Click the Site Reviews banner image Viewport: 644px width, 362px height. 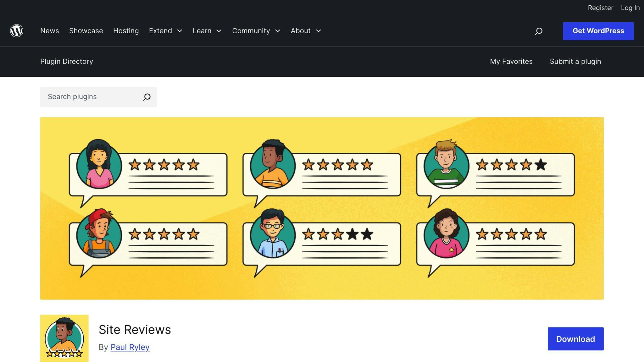(x=322, y=208)
